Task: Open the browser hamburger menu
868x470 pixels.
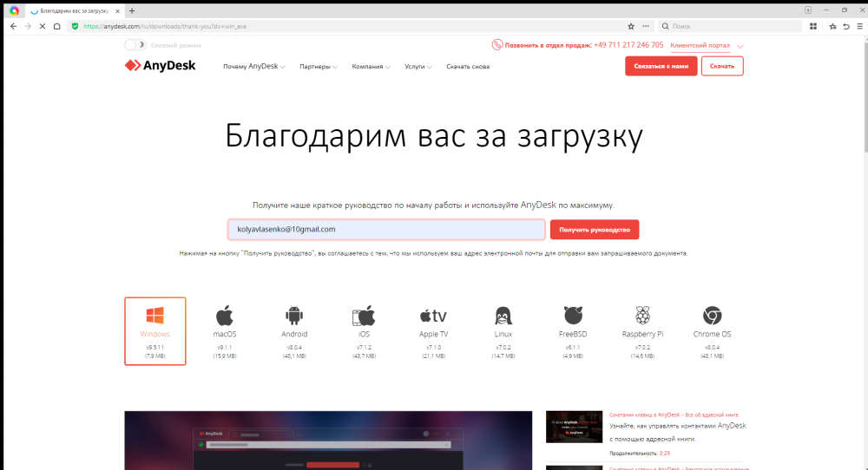Action: click(859, 26)
